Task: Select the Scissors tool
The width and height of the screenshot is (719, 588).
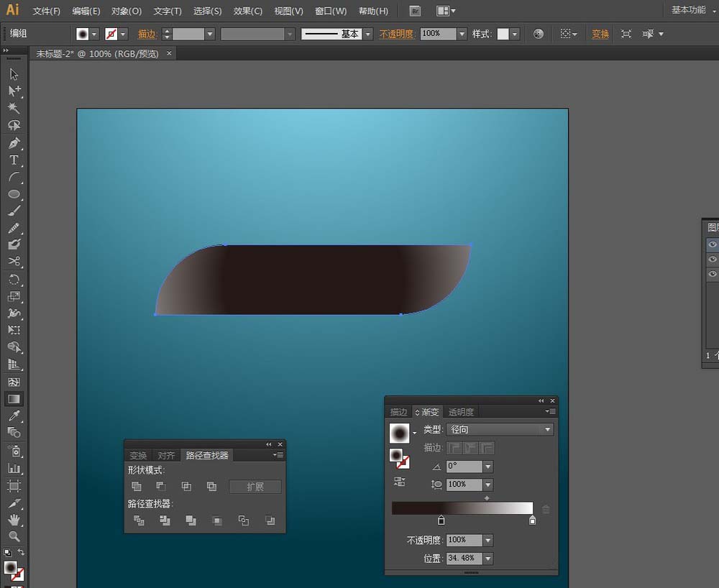Action: (14, 261)
